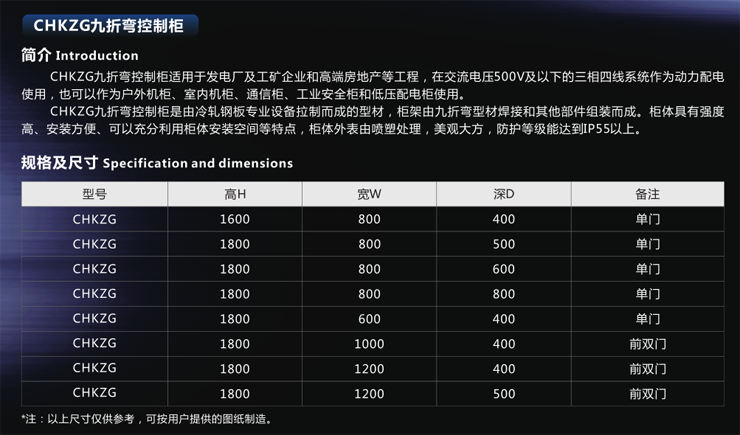Viewport: 740px width, 435px height.
Task: Click 单门 remark in the 1600 row
Action: (x=647, y=218)
